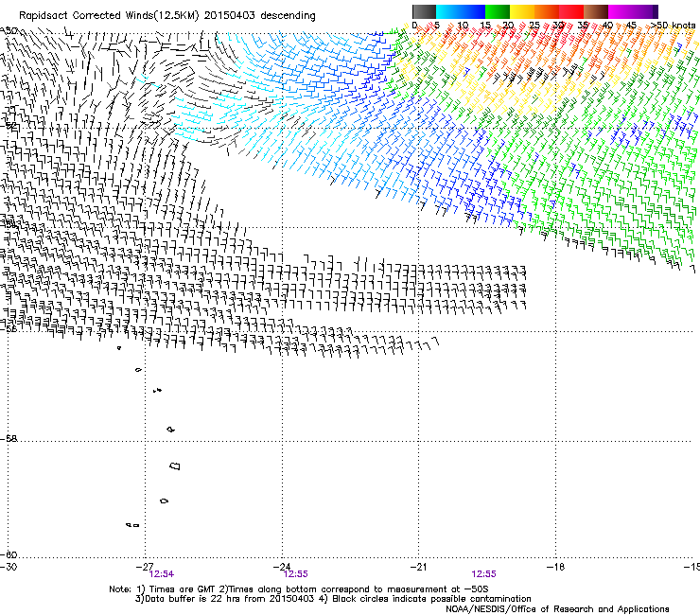
Task: Click the cyan-to-blue 5–15 knots legend gradient
Action: tap(461, 11)
